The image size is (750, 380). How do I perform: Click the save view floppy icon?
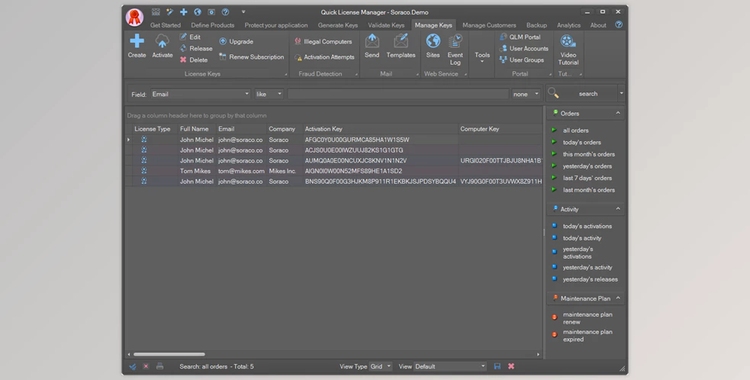pyautogui.click(x=497, y=367)
